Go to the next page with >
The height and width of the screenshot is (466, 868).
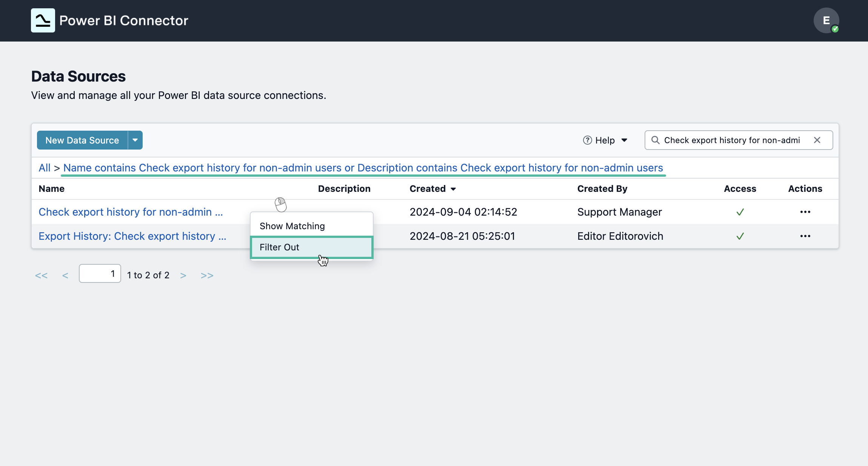[x=183, y=275]
